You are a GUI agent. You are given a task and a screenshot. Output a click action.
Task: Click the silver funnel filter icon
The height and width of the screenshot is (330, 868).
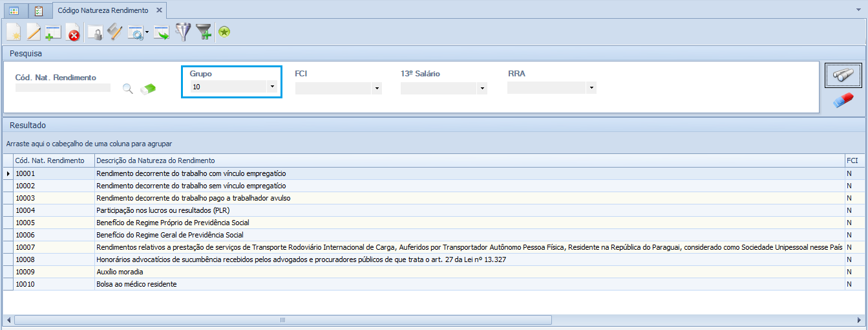coord(184,32)
